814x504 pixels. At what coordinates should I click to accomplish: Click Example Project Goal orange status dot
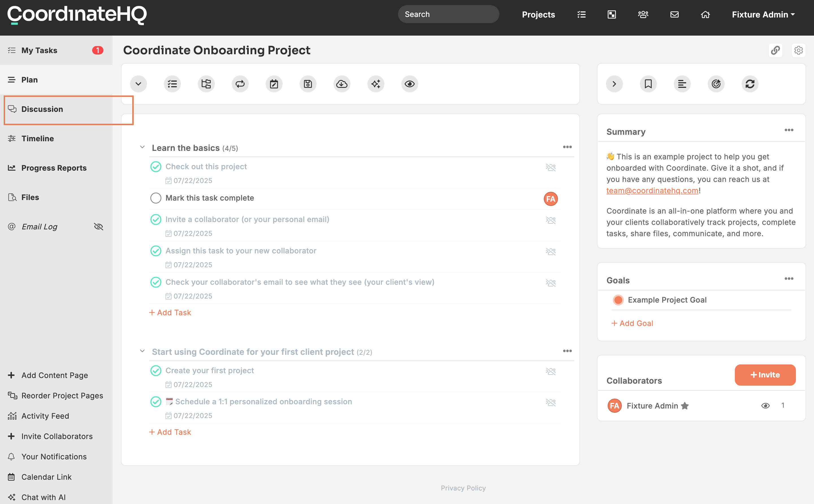pos(618,300)
